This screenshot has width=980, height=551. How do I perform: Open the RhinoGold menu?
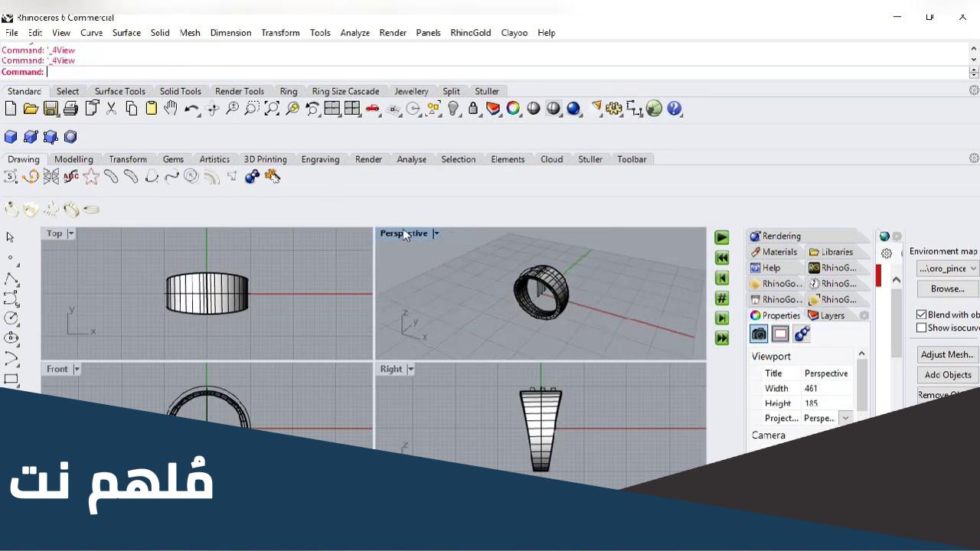(470, 33)
